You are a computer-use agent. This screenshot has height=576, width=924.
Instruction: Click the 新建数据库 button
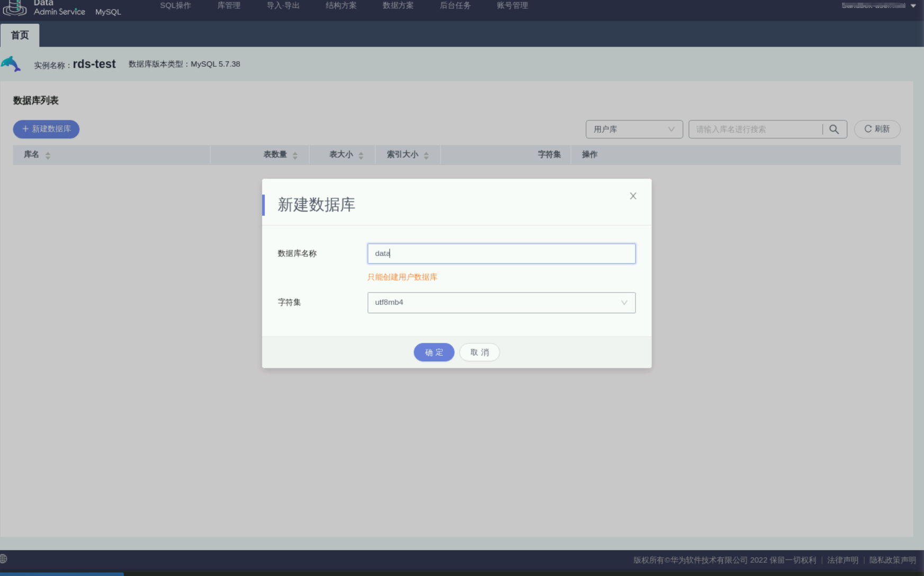point(46,129)
